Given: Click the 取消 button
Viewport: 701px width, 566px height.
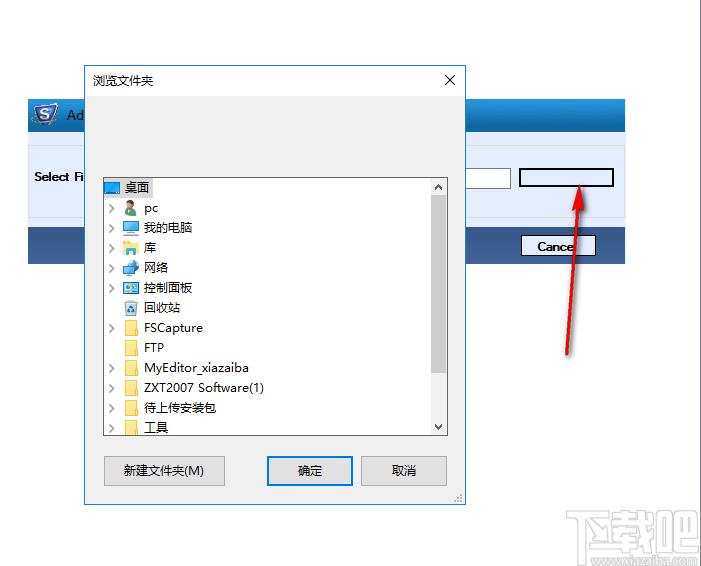Looking at the screenshot, I should [404, 471].
